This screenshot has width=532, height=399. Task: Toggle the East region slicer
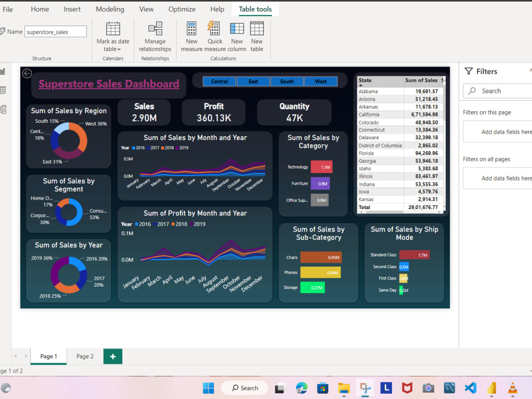tap(253, 81)
